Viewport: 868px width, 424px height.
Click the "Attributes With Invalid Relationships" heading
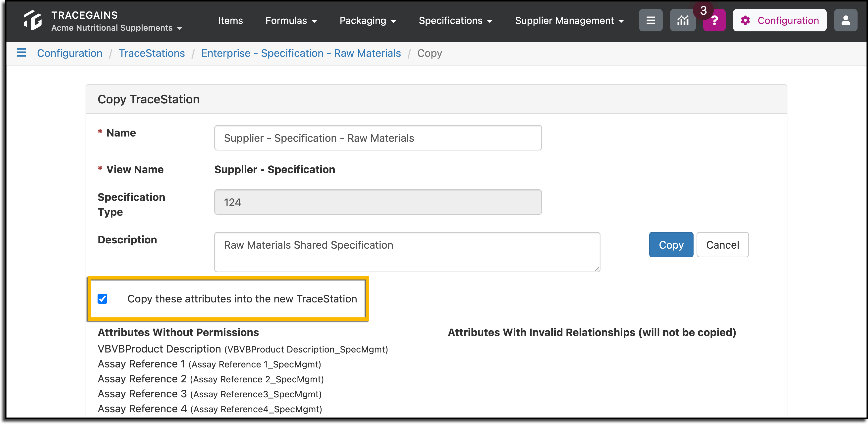click(x=592, y=332)
